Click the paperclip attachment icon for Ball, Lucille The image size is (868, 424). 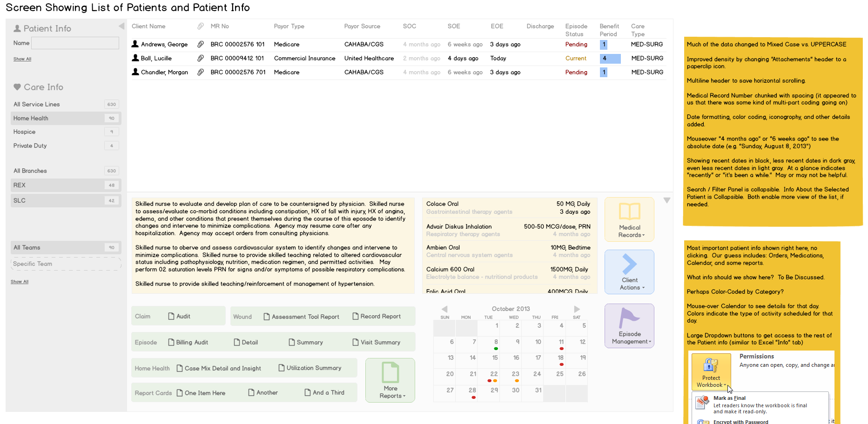click(201, 58)
